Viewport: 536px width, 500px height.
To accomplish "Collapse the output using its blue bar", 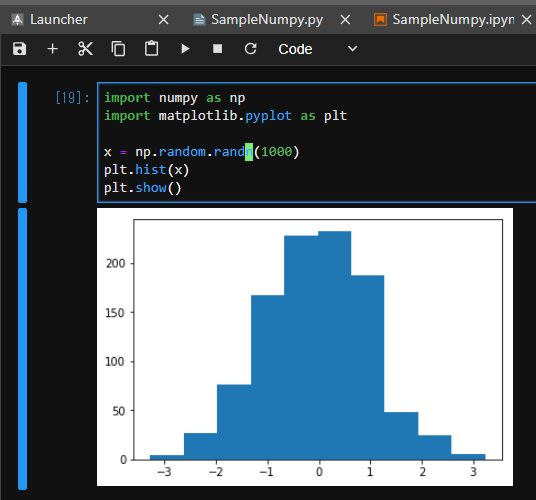I will tap(23, 349).
